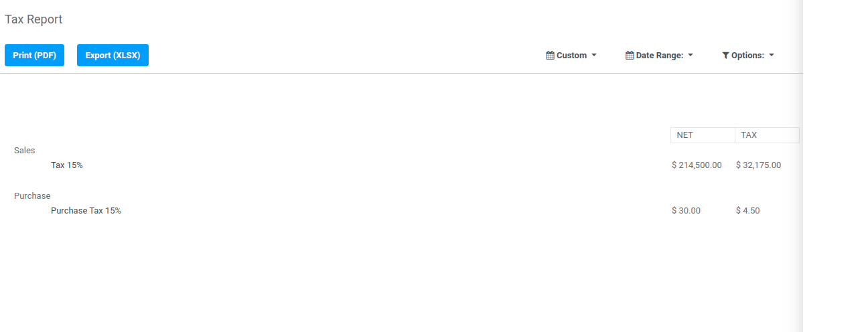Open the Options filter dropdown
The height and width of the screenshot is (332, 868).
coord(748,56)
